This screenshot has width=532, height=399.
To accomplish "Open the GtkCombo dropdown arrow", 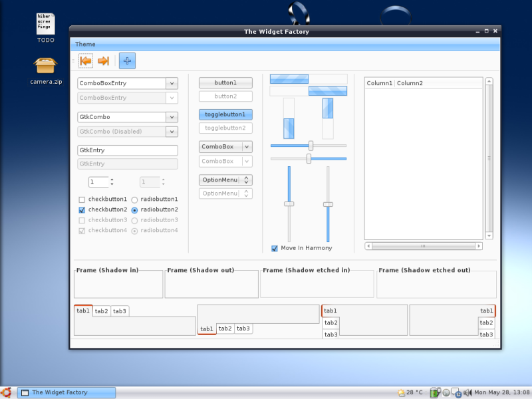I will [172, 117].
